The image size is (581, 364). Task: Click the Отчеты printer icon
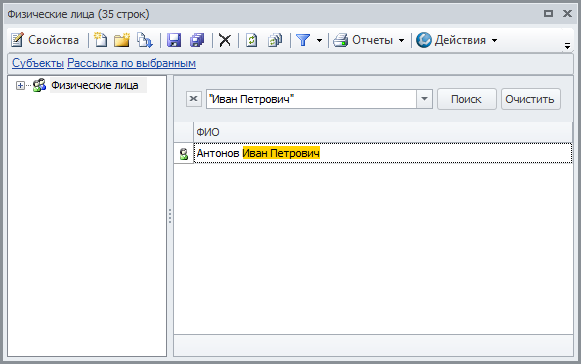tap(340, 40)
